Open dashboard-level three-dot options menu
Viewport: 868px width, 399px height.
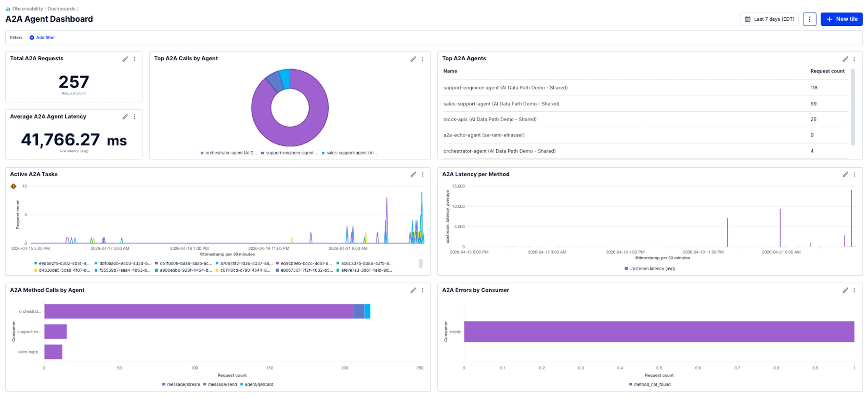(809, 19)
